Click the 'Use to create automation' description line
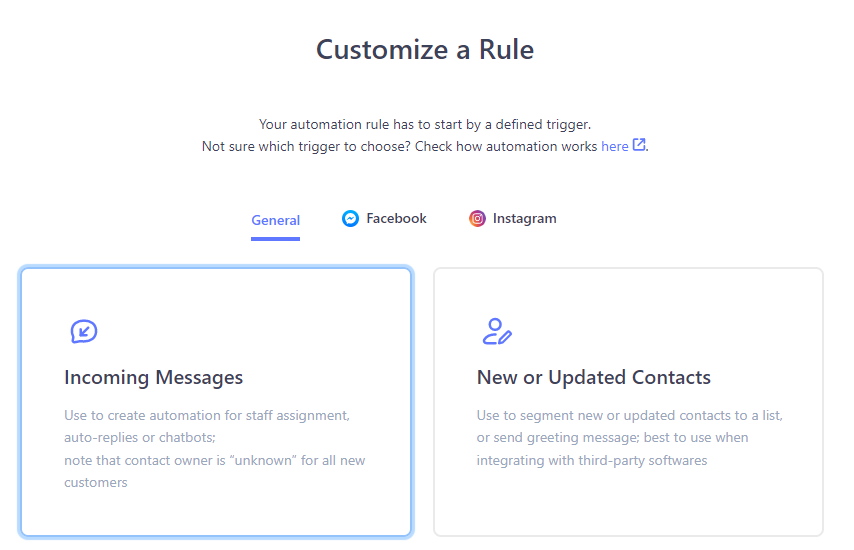Screen dimensions: 854x550 [x=207, y=415]
